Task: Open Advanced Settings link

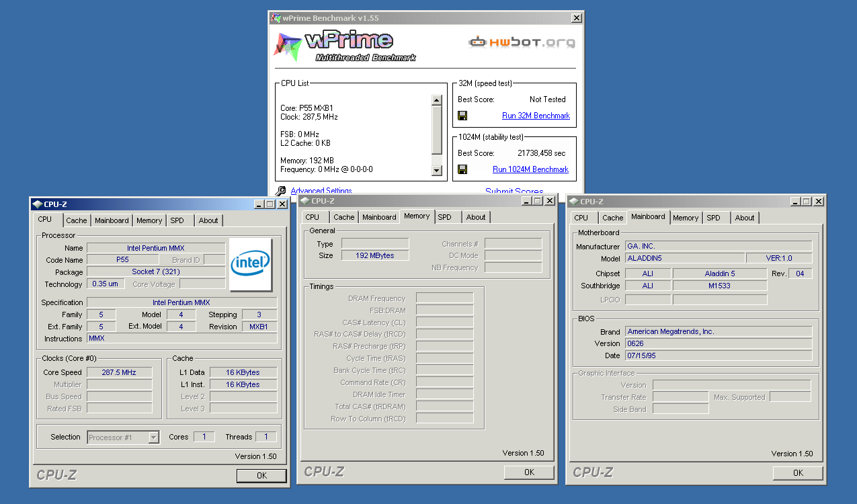Action: tap(321, 191)
